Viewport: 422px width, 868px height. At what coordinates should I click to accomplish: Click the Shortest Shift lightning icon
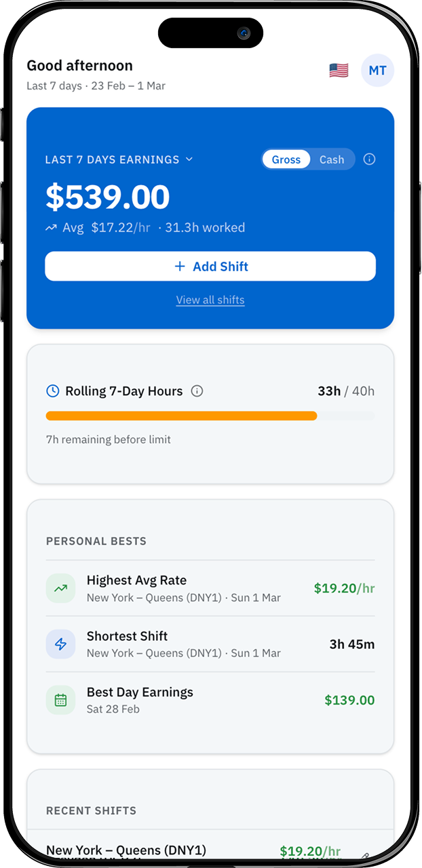(60, 644)
